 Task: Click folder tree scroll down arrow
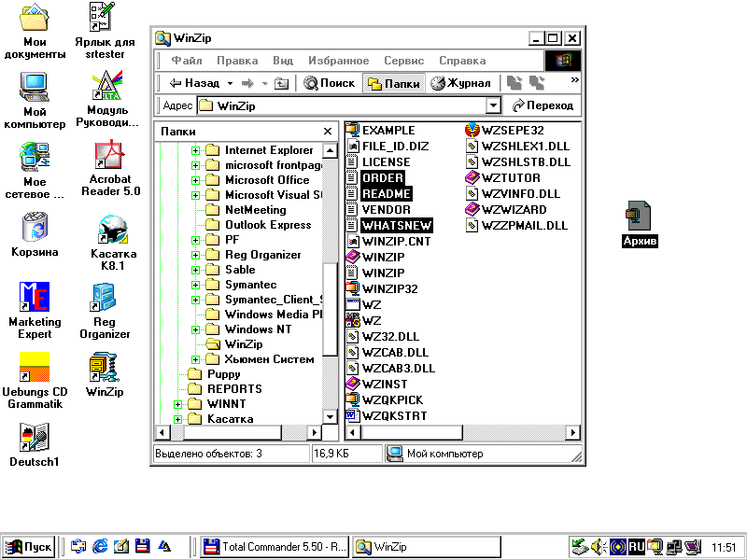(330, 416)
